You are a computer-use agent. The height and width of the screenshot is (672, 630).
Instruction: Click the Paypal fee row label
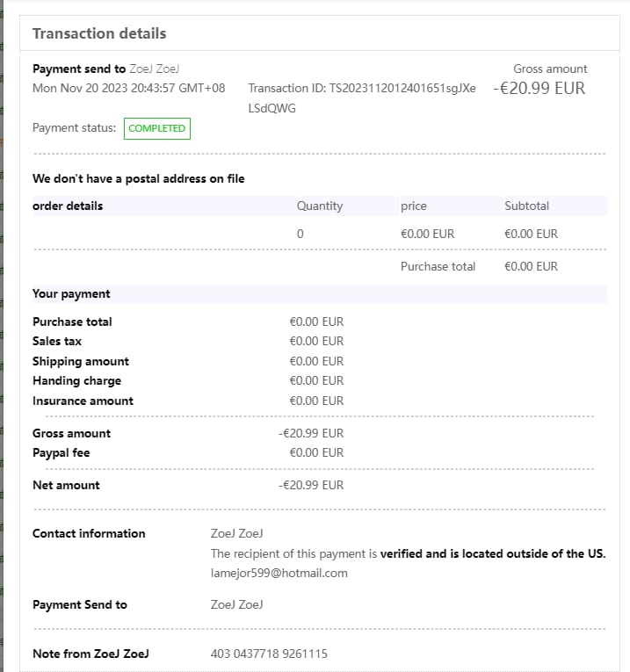(62, 452)
